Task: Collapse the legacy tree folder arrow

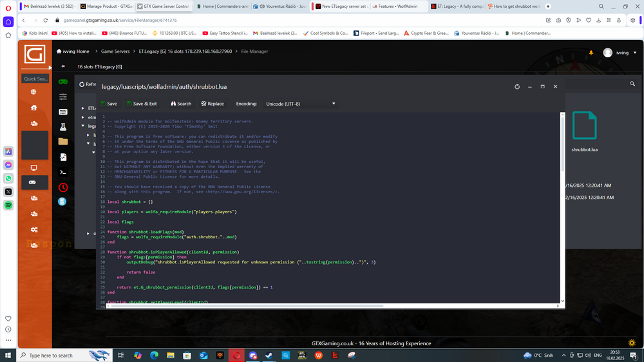Action: pyautogui.click(x=83, y=126)
